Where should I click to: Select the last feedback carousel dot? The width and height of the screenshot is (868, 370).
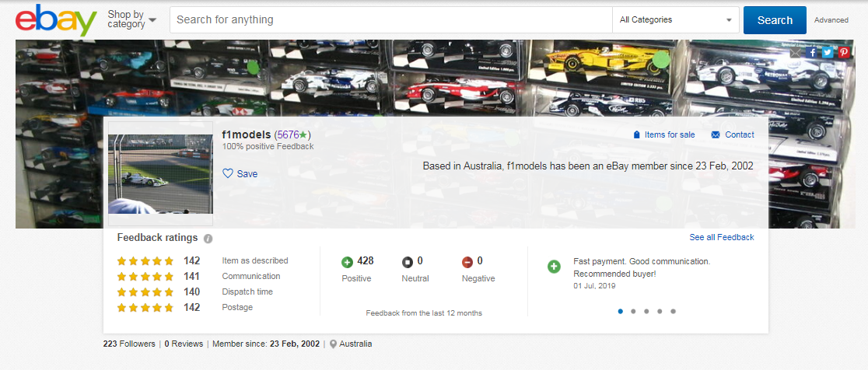[x=673, y=311]
